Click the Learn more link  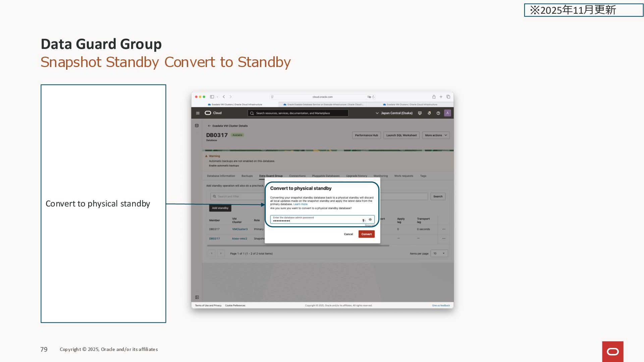(300, 204)
